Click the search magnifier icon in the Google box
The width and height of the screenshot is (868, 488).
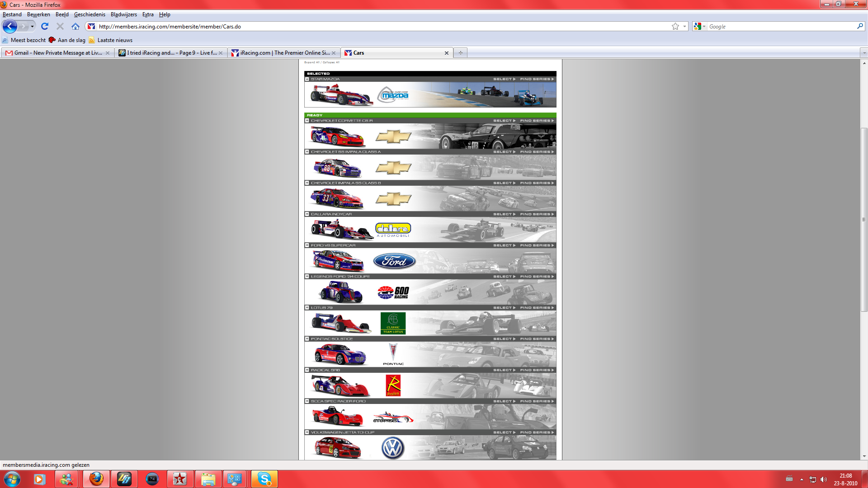[859, 26]
